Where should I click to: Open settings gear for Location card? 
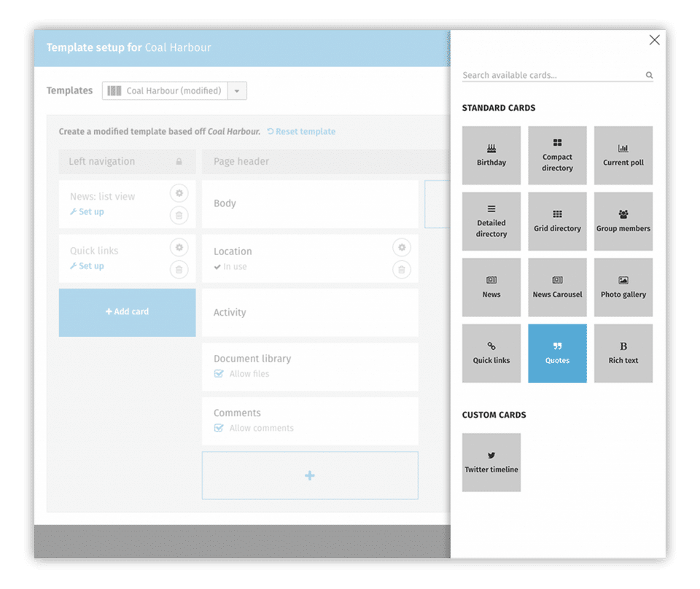tap(402, 247)
